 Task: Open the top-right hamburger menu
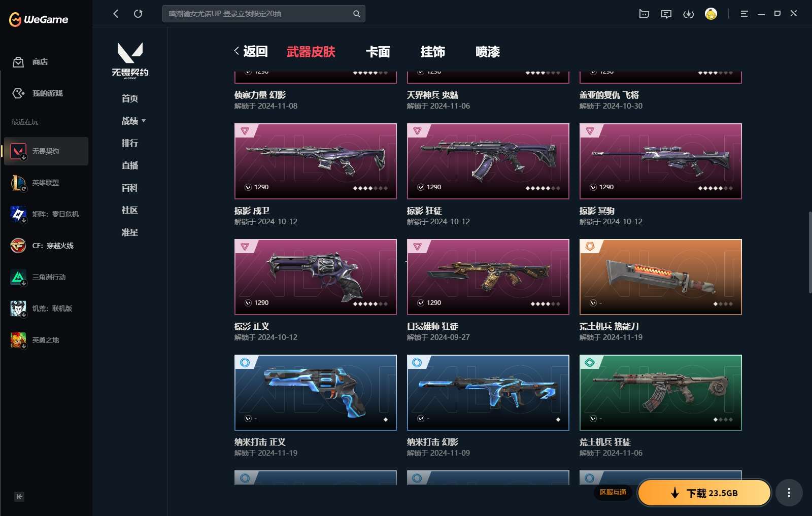(744, 14)
